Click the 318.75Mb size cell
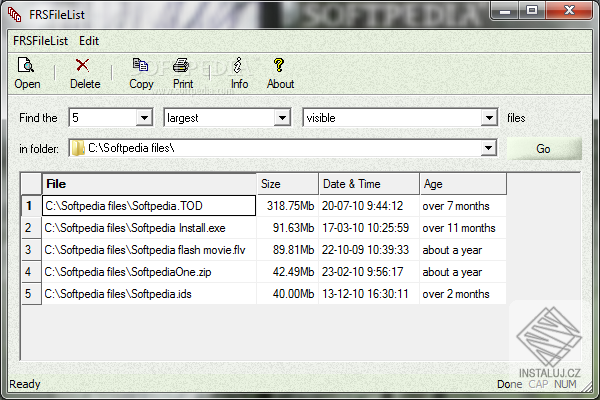600x400 pixels. pos(288,206)
